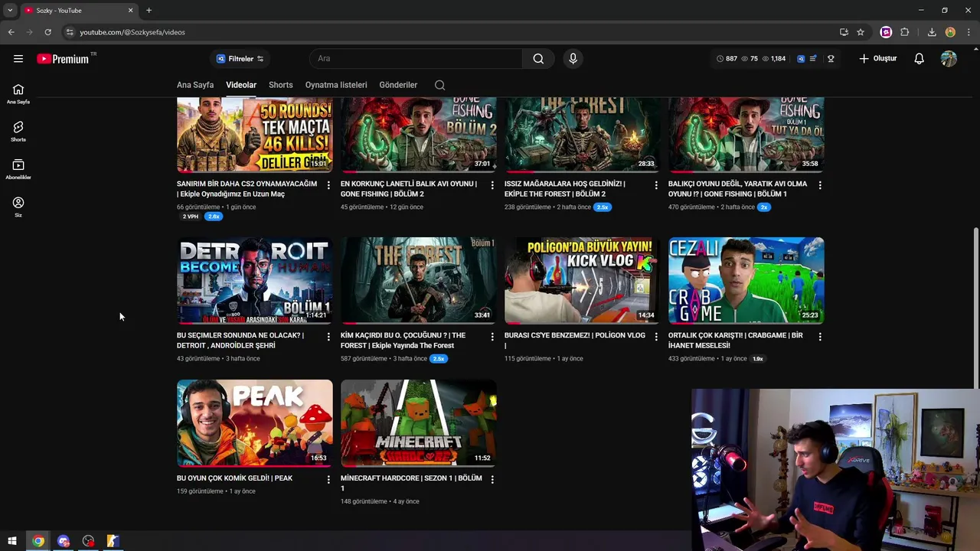Open the Windows Start menu
Viewport: 980px width, 551px height.
coord(12,541)
